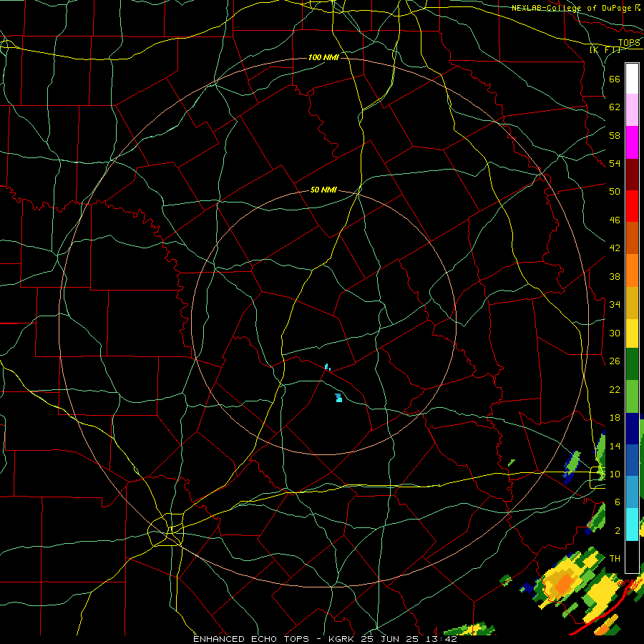Click the small green echo near eastern range ring
This screenshot has height=644, width=644.
512,462
